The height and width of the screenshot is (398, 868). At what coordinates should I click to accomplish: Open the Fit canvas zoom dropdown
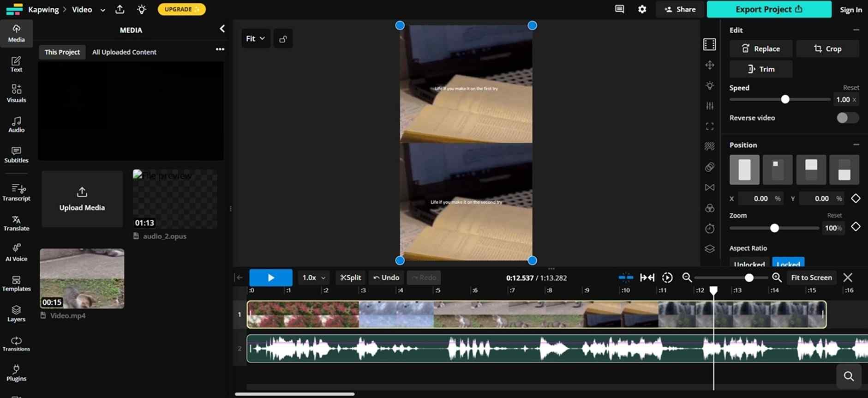click(256, 39)
